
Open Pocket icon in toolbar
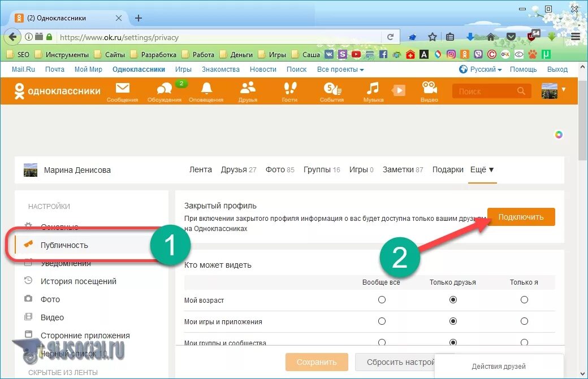(511, 37)
